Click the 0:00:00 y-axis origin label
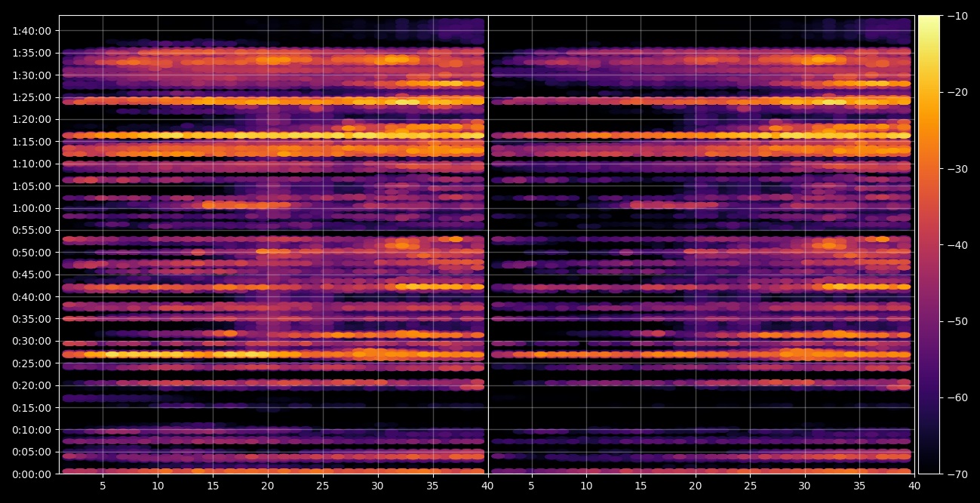This screenshot has width=980, height=503. point(32,474)
